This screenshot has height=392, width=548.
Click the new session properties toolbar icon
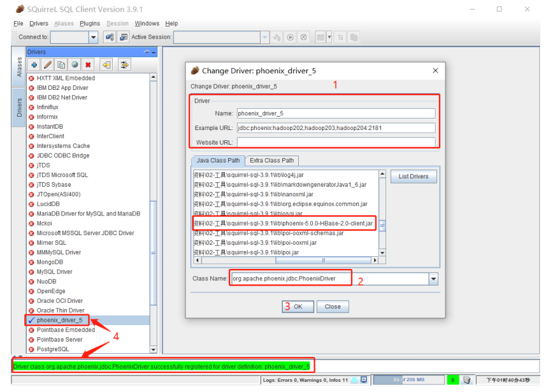point(110,37)
